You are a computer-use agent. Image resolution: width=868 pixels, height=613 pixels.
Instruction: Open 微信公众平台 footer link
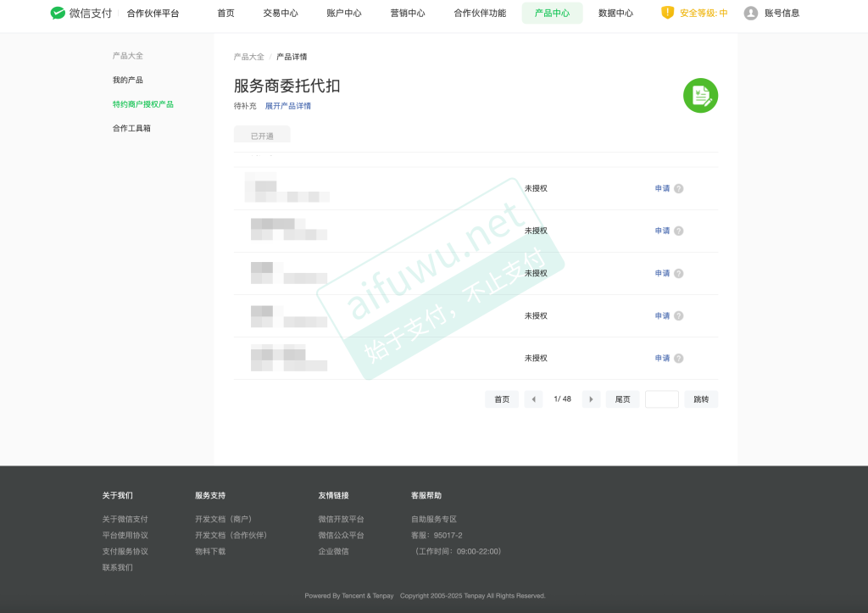click(x=341, y=535)
